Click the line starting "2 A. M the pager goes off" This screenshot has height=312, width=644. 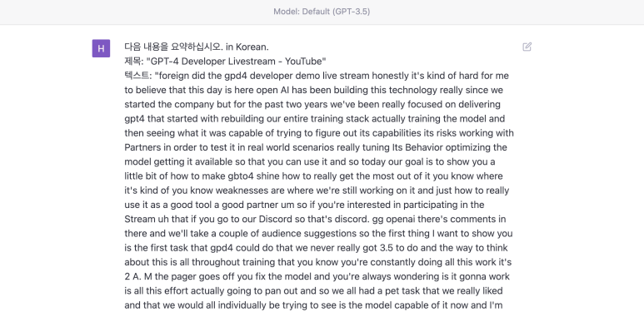click(317, 276)
